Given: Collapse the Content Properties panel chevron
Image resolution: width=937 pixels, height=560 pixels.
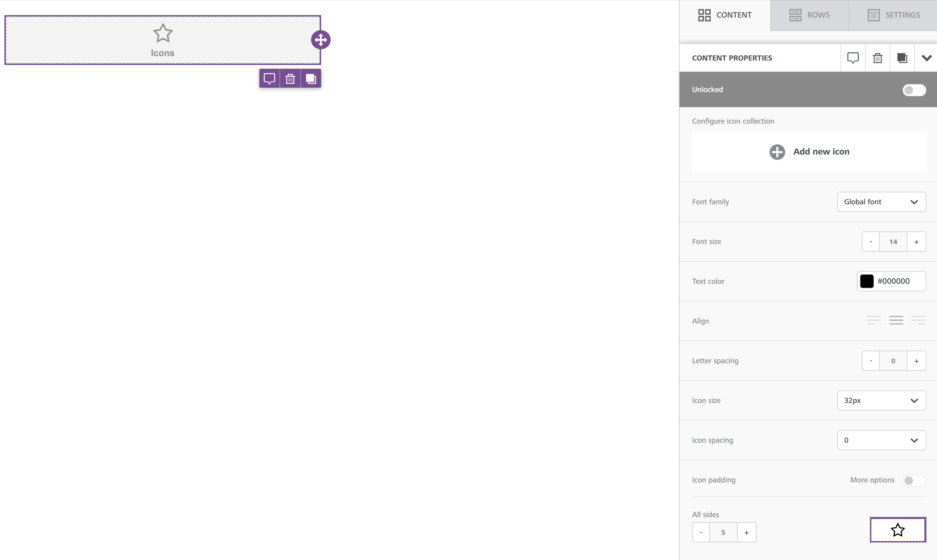Looking at the screenshot, I should [x=926, y=58].
